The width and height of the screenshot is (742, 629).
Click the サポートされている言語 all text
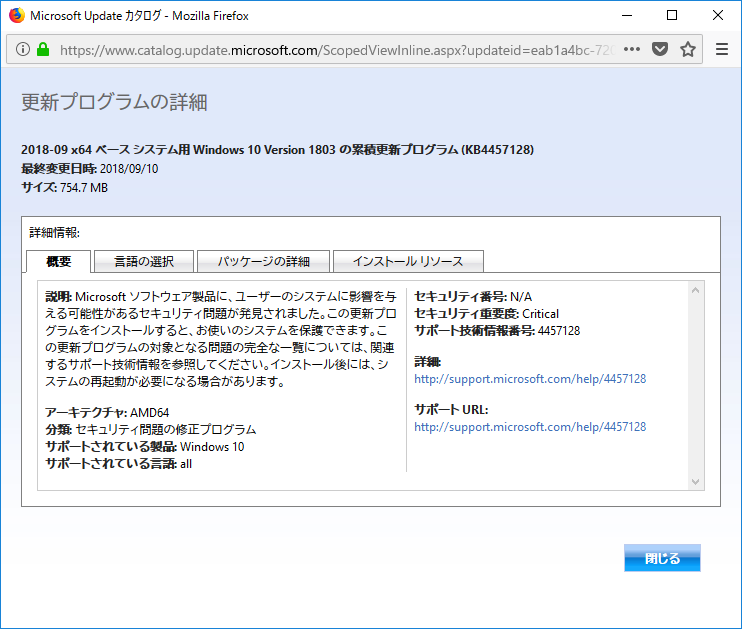[118, 464]
